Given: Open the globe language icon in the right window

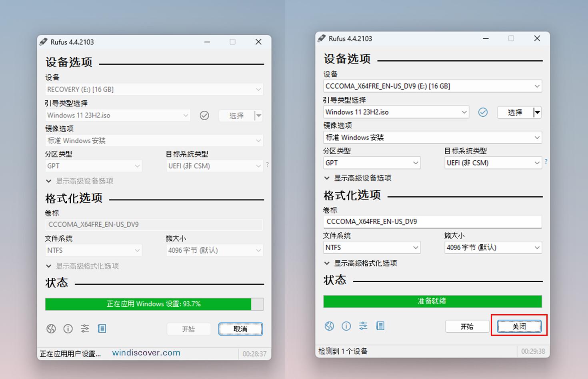Looking at the screenshot, I should tap(329, 326).
